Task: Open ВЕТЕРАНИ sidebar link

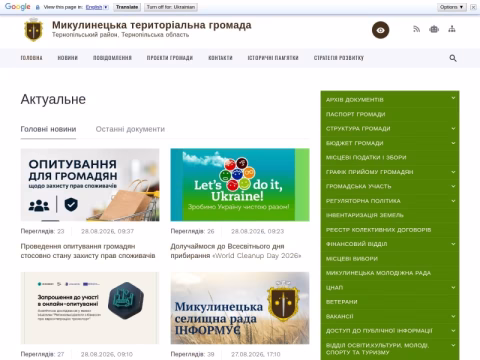Action: (342, 302)
